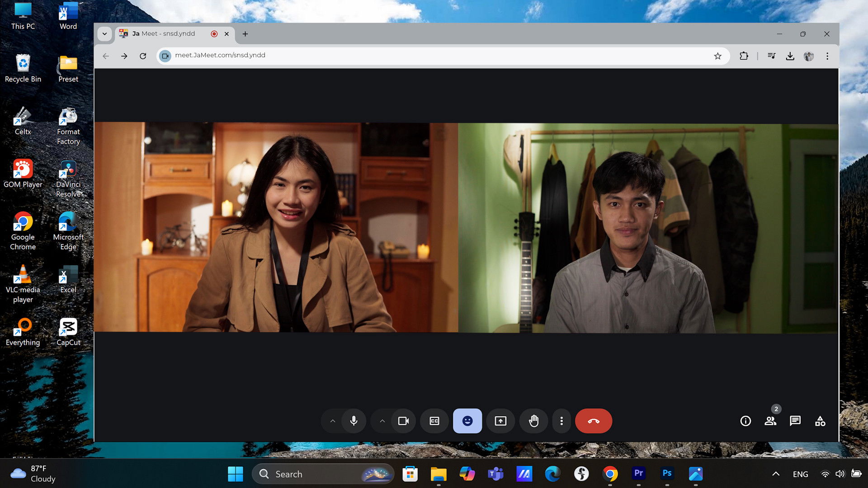Turn off the camera in the meeting
868x488 pixels.
pyautogui.click(x=403, y=421)
